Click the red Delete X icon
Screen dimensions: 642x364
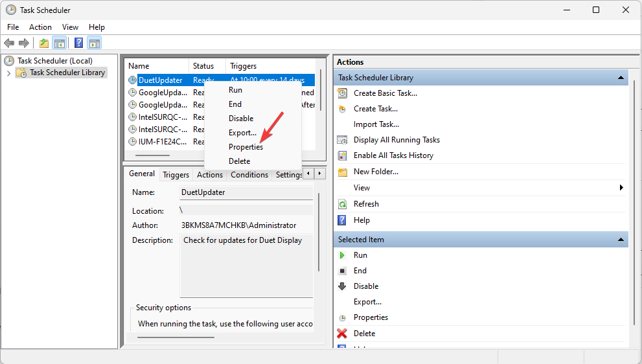click(342, 334)
